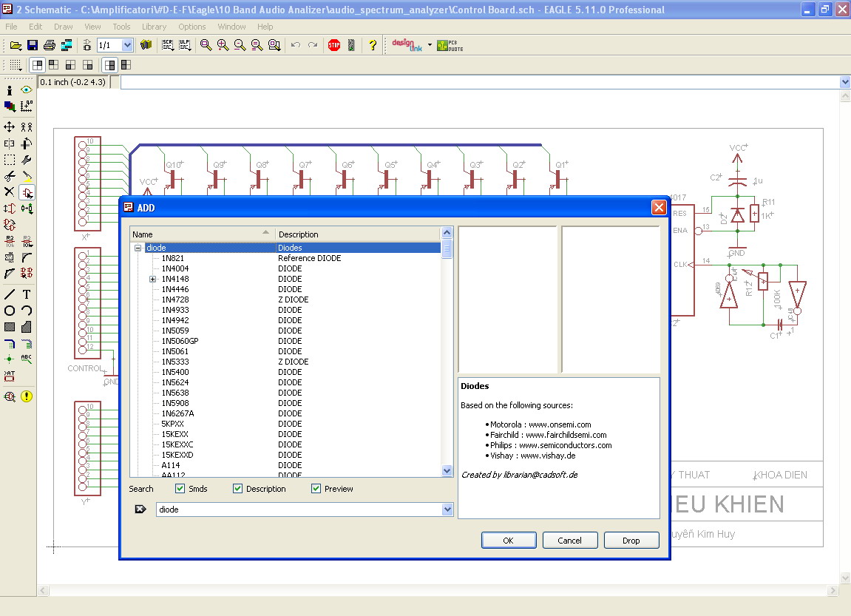Image resolution: width=851 pixels, height=616 pixels.
Task: Open the search field dropdown arrow
Action: (447, 510)
